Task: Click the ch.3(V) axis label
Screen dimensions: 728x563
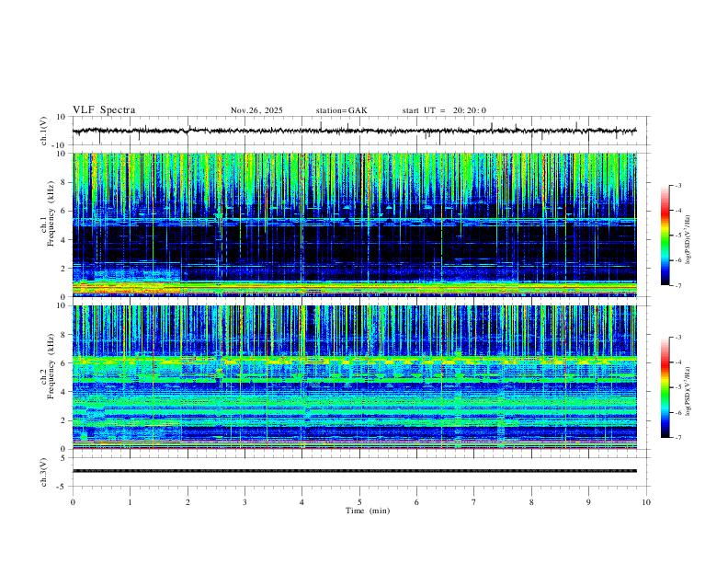Action: click(43, 472)
